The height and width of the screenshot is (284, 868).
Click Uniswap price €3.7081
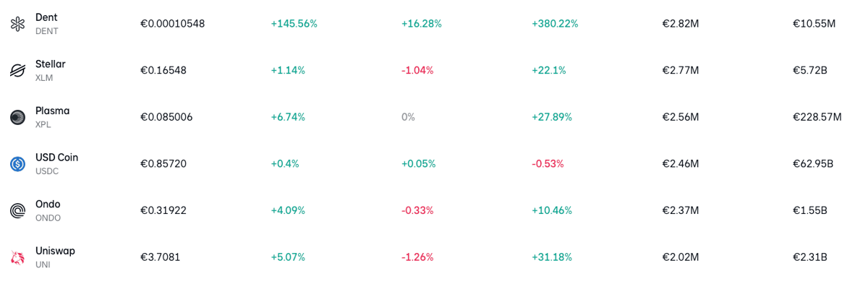click(x=161, y=257)
